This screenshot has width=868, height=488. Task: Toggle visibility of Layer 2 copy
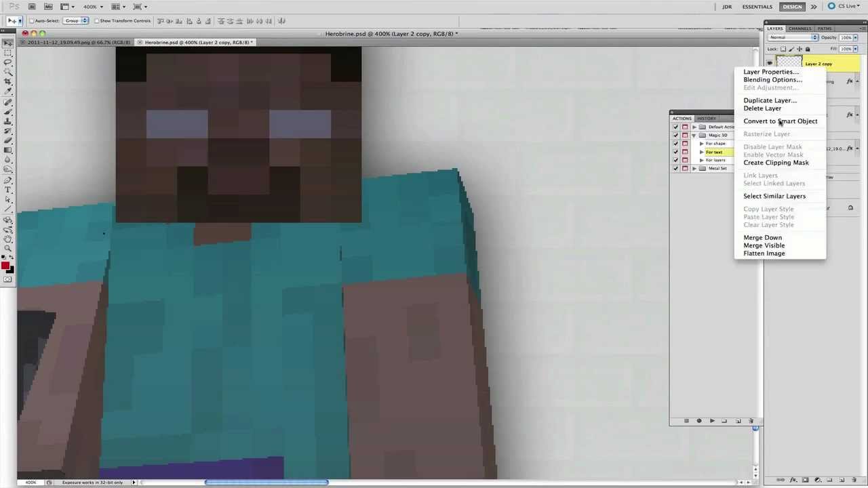[x=770, y=64]
